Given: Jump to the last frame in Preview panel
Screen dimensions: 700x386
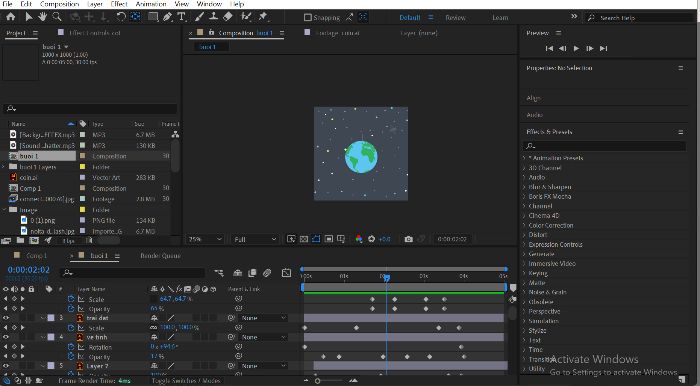Looking at the screenshot, I should pos(603,48).
